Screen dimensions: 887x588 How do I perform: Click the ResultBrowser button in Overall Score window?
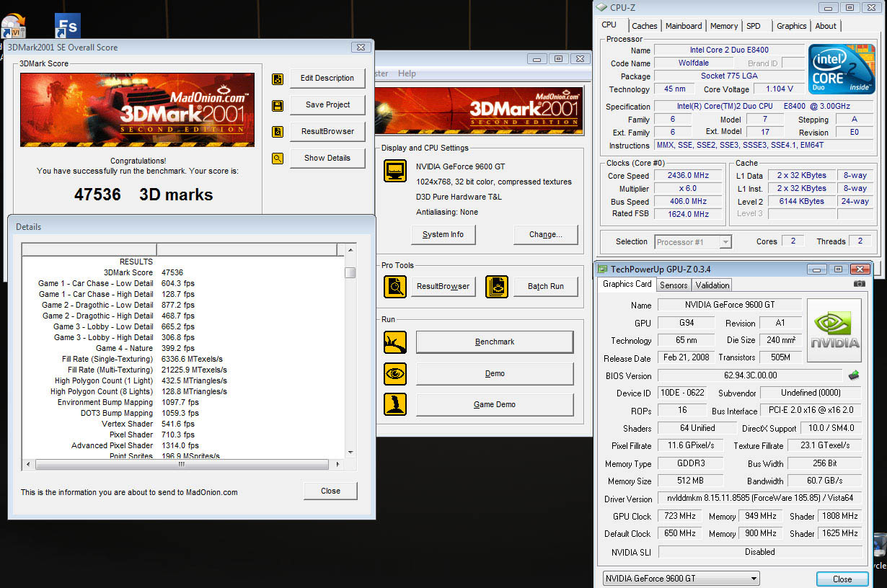click(327, 132)
